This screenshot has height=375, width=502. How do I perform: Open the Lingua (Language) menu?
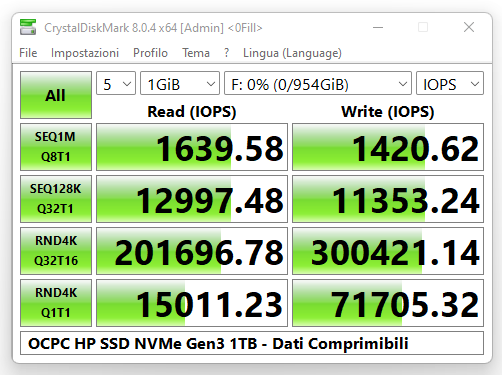pyautogui.click(x=292, y=53)
